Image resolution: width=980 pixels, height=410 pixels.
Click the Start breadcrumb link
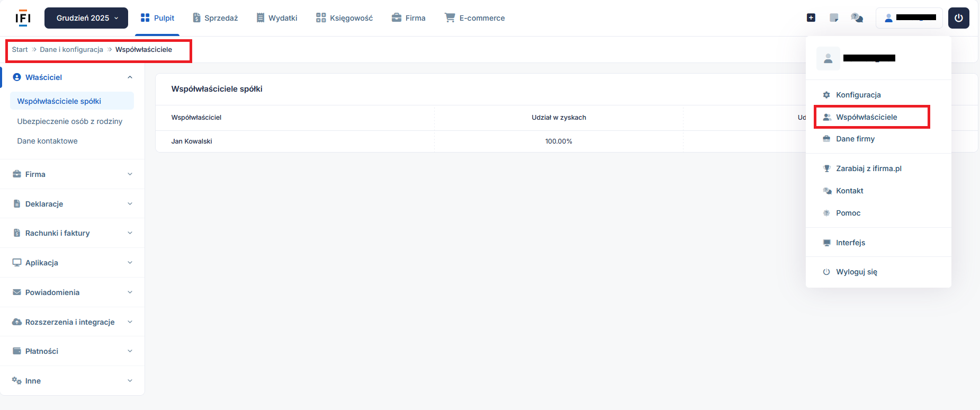coord(20,49)
